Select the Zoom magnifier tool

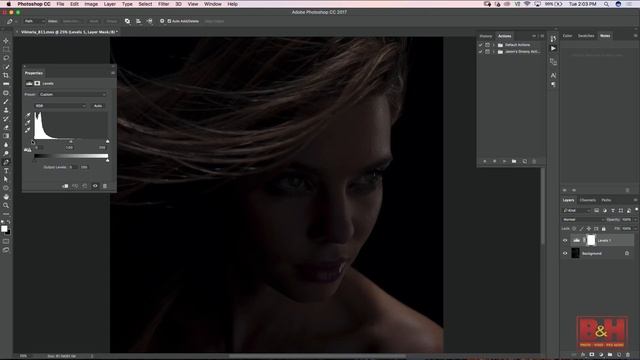point(6,205)
